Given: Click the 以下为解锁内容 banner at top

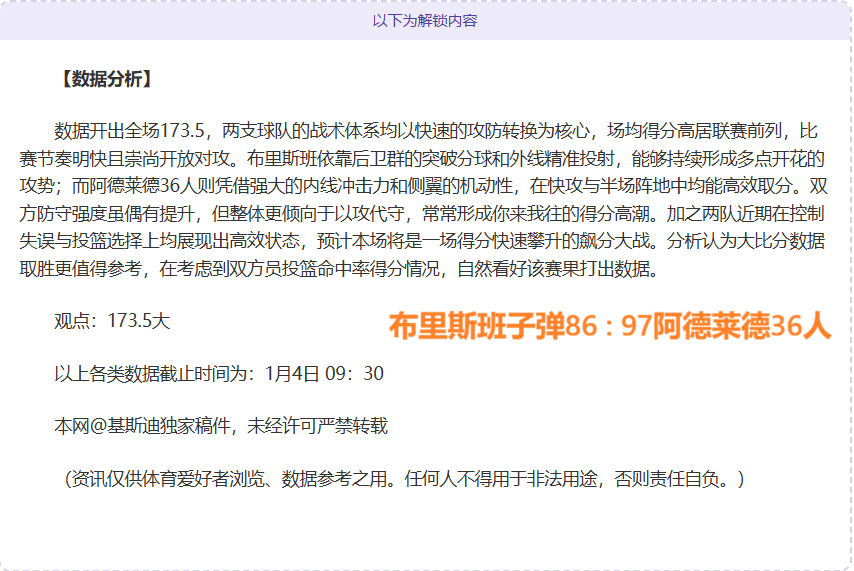Looking at the screenshot, I should (x=425, y=20).
